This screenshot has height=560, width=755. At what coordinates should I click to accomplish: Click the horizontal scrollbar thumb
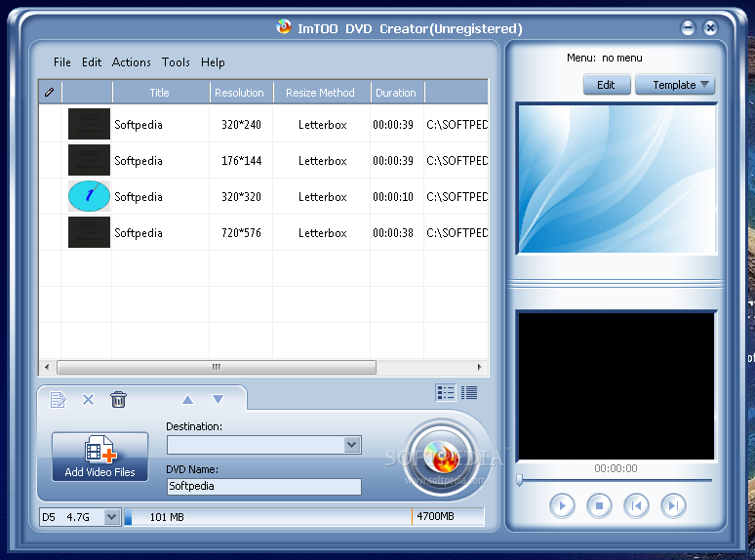tap(217, 367)
